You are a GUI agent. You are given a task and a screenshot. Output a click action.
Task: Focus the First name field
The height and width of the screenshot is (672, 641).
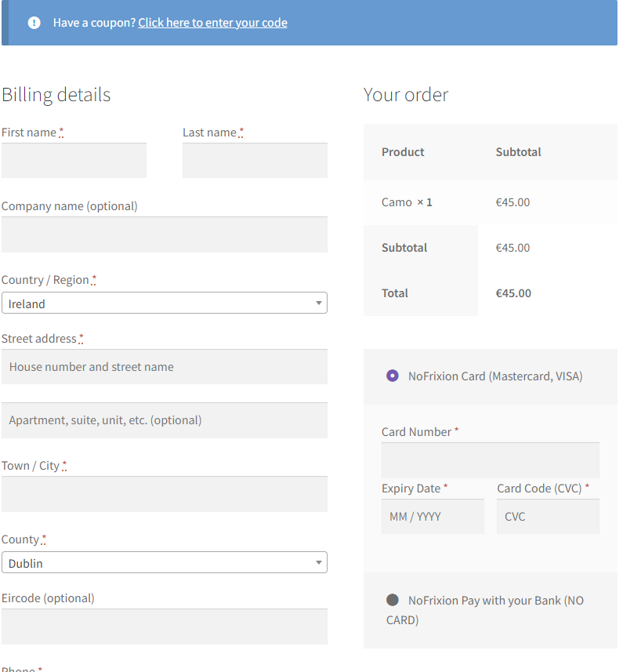coord(74,160)
